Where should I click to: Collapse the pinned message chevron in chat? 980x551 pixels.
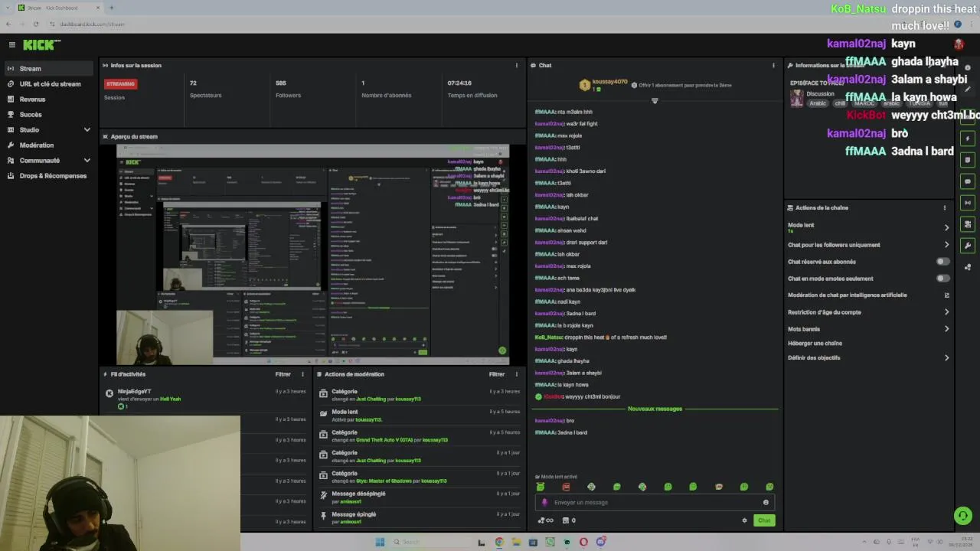pos(655,100)
